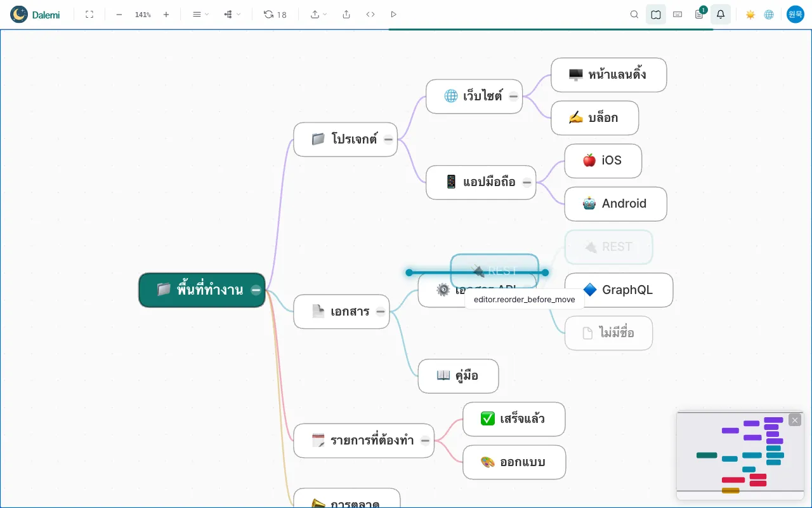Collapse the root พื้นที่ทำงาน node
The width and height of the screenshot is (812, 508).
(x=256, y=290)
